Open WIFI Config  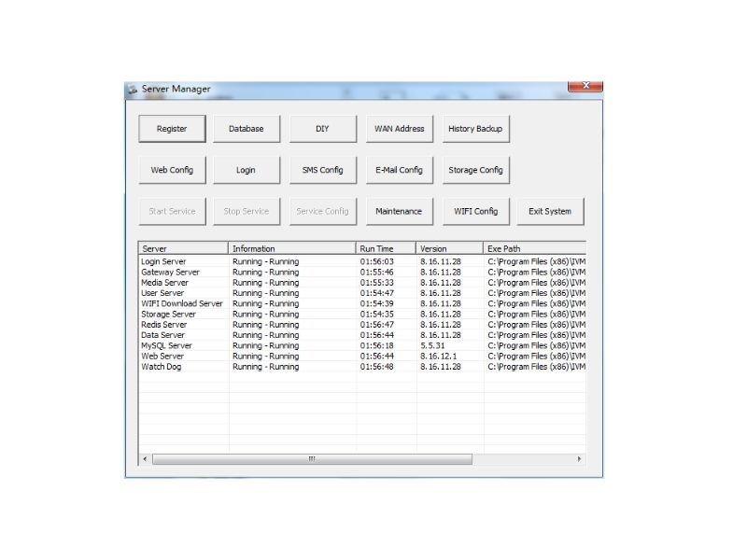[x=475, y=211]
